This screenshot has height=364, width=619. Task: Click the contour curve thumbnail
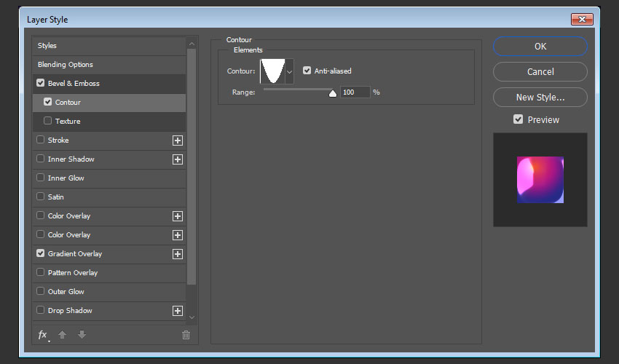(273, 71)
